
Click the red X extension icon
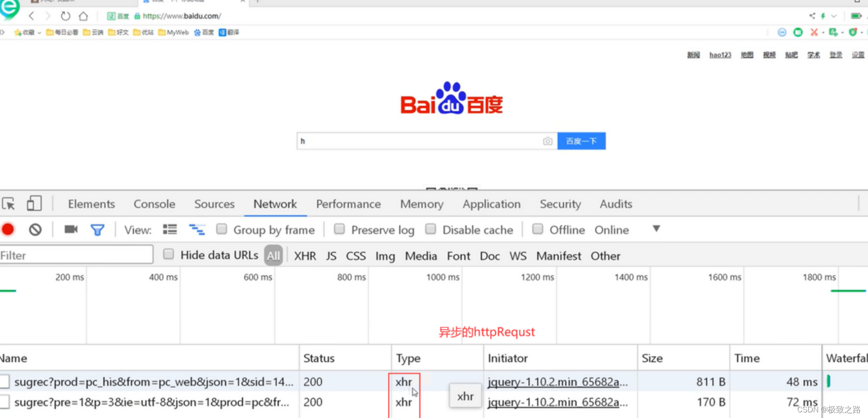click(814, 32)
